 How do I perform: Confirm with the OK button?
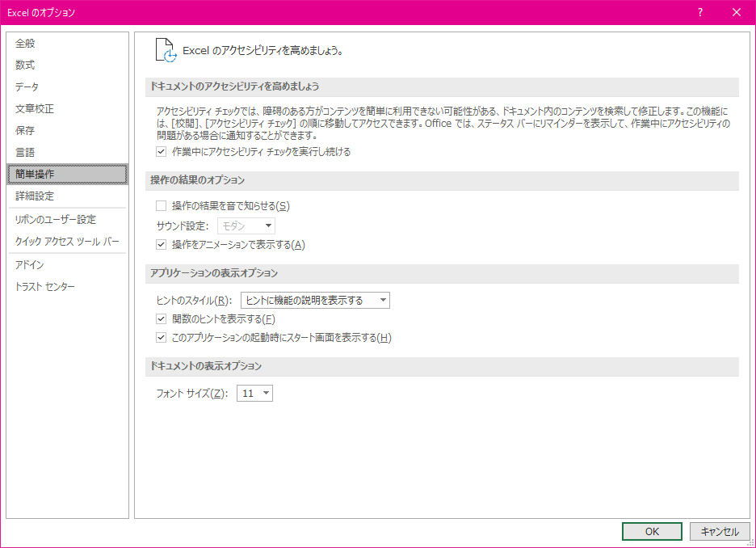[x=652, y=532]
